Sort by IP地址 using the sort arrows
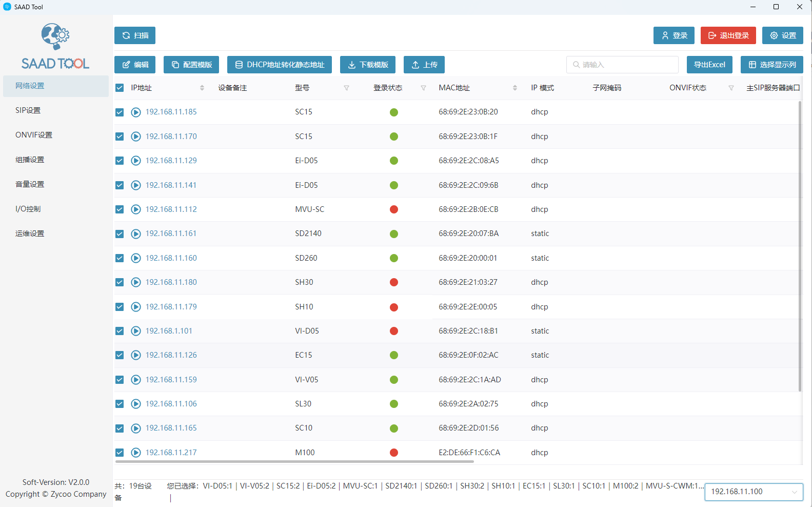This screenshot has width=812, height=507. (202, 88)
